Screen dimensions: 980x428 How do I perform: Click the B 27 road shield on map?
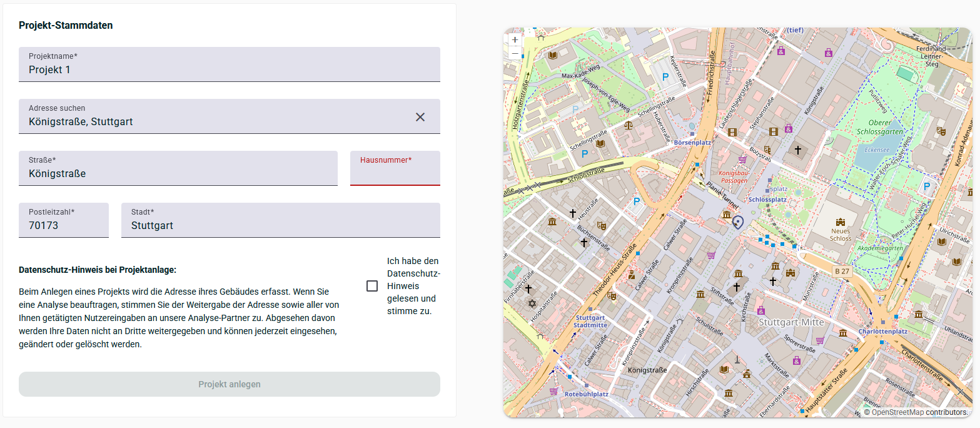(x=842, y=271)
